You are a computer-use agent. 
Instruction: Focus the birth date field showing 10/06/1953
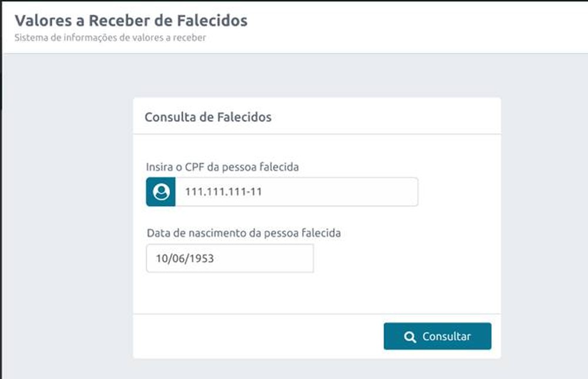click(230, 258)
